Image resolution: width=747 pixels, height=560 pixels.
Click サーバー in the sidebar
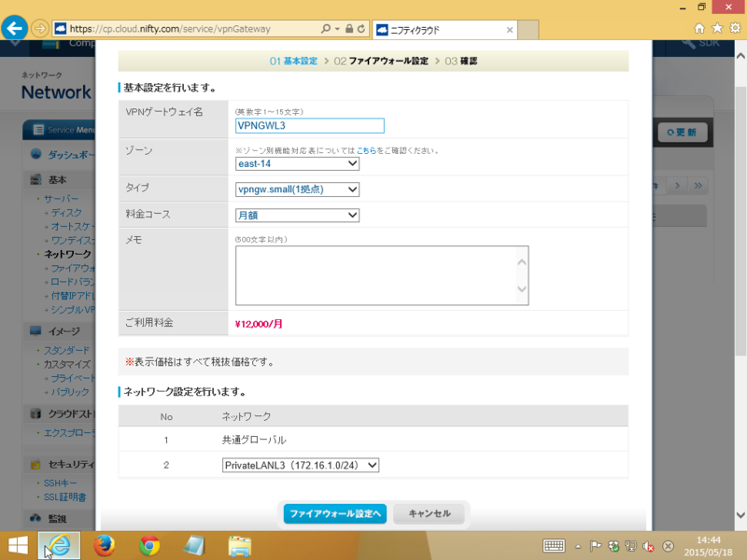(x=61, y=199)
